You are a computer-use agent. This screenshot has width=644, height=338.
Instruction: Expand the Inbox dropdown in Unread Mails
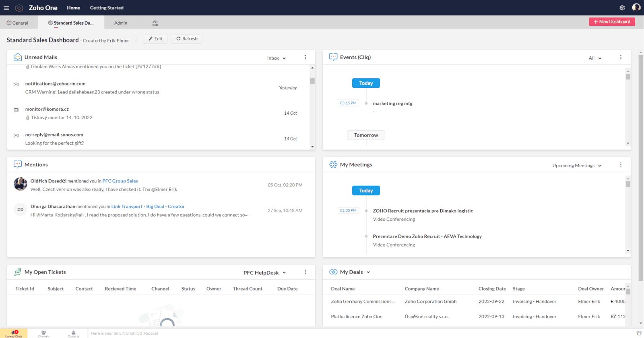pos(277,58)
